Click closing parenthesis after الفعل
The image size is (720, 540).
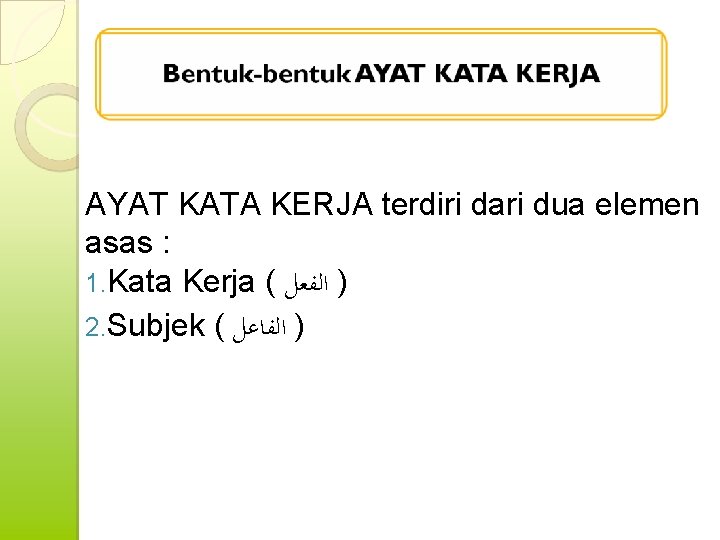(x=342, y=283)
